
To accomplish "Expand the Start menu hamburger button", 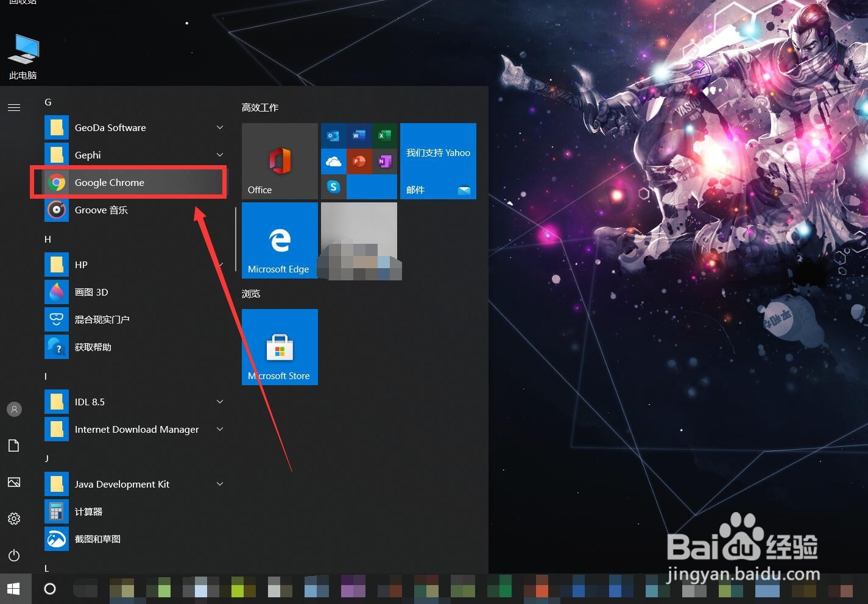I will 14,107.
